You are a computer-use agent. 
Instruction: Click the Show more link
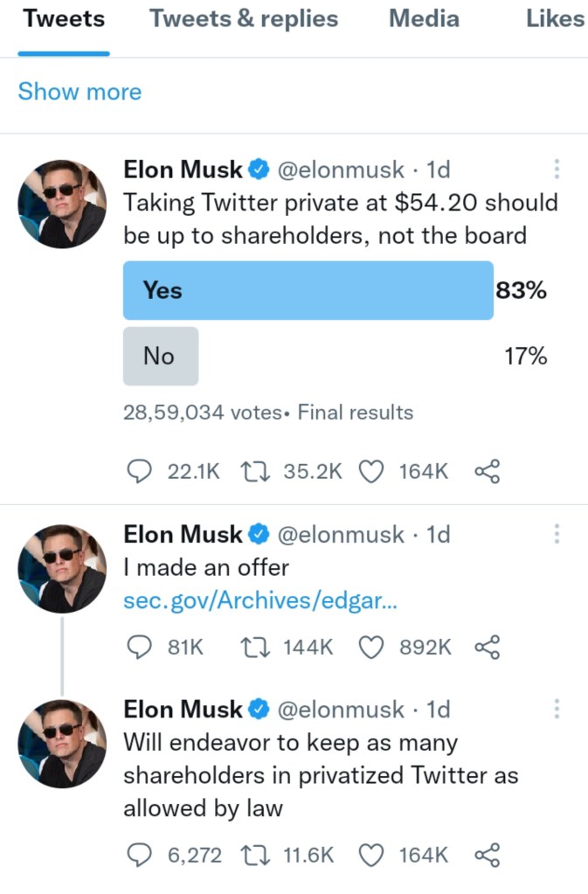click(80, 92)
